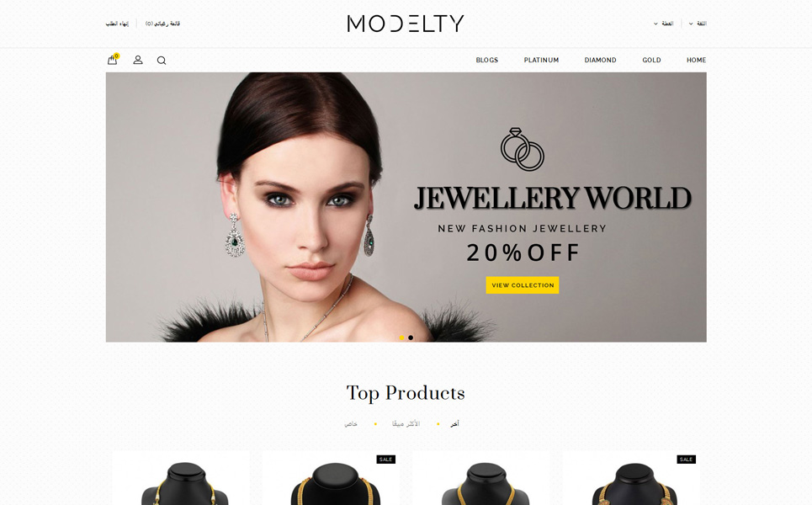Select the first yellow slider dot

[x=401, y=338]
